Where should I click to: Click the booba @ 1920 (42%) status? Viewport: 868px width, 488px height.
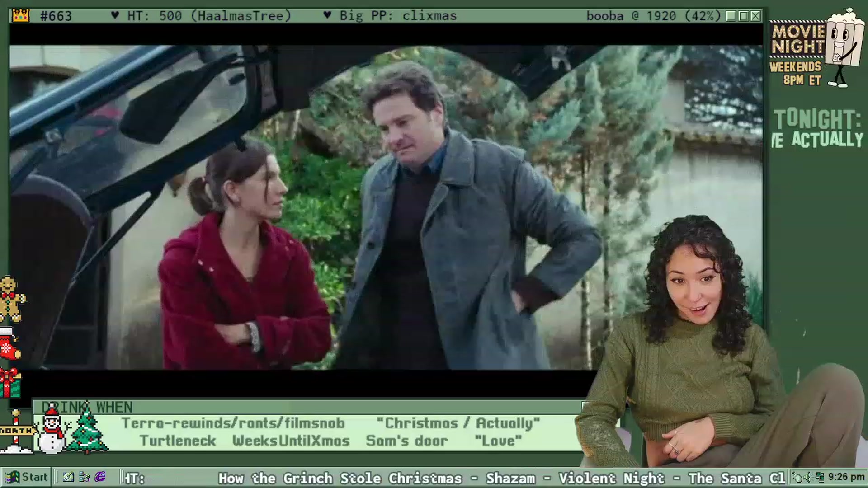(653, 16)
